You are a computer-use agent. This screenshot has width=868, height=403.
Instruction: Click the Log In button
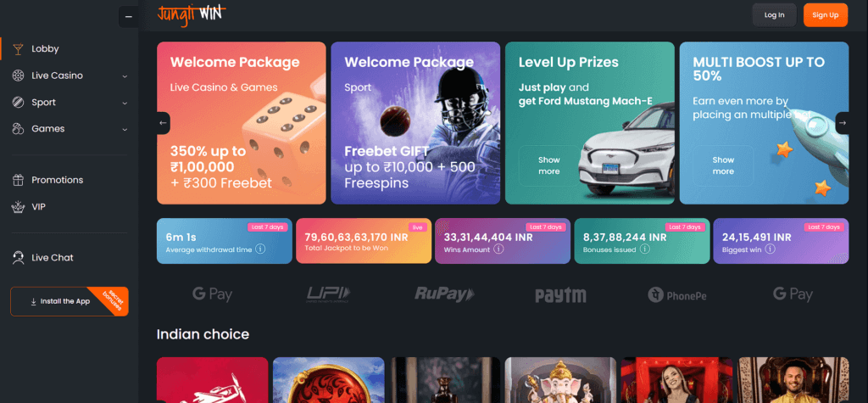774,15
